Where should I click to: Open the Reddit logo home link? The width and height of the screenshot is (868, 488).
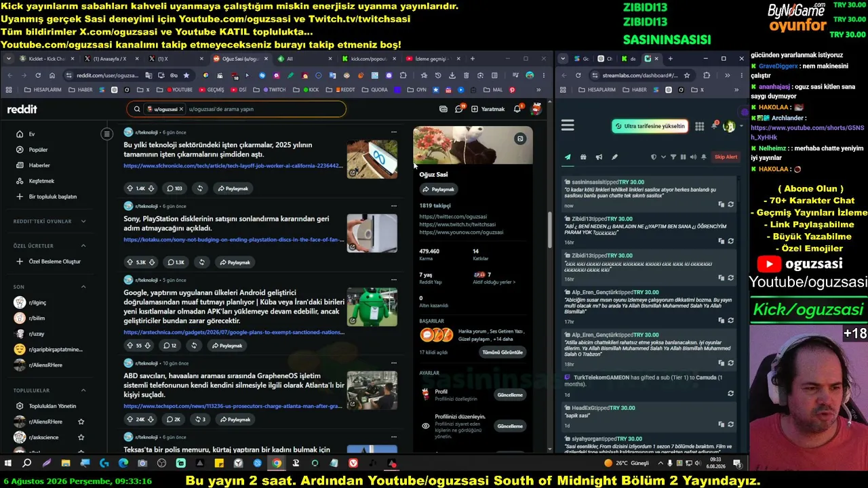click(x=22, y=109)
